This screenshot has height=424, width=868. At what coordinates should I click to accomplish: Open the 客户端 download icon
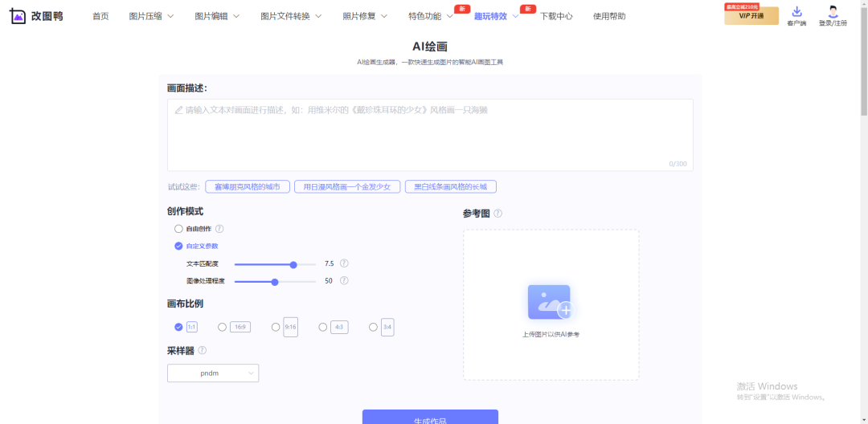coord(796,11)
